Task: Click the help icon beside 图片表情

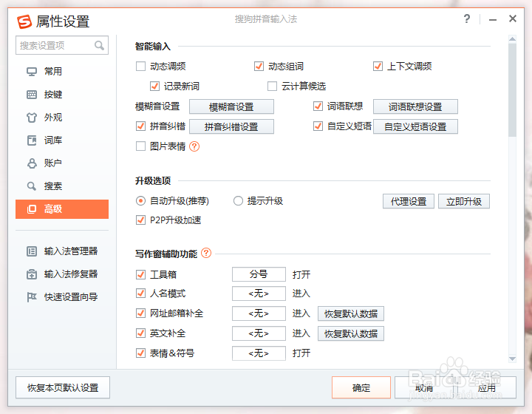Action: 194,146
